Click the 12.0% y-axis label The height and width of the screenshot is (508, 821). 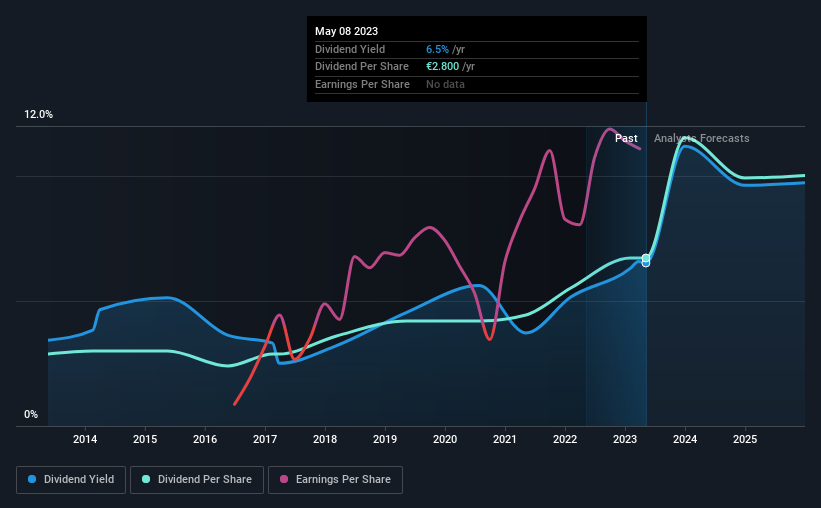pos(38,115)
